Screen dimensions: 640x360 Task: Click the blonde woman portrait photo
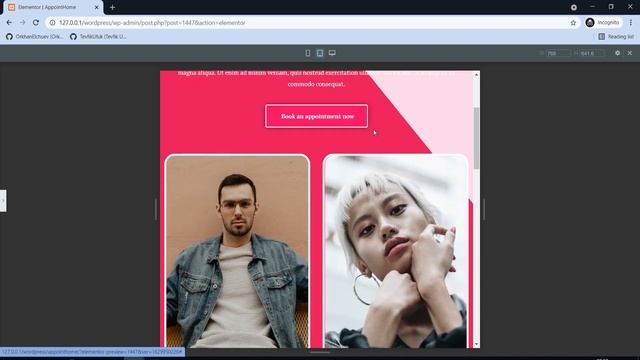tap(396, 251)
